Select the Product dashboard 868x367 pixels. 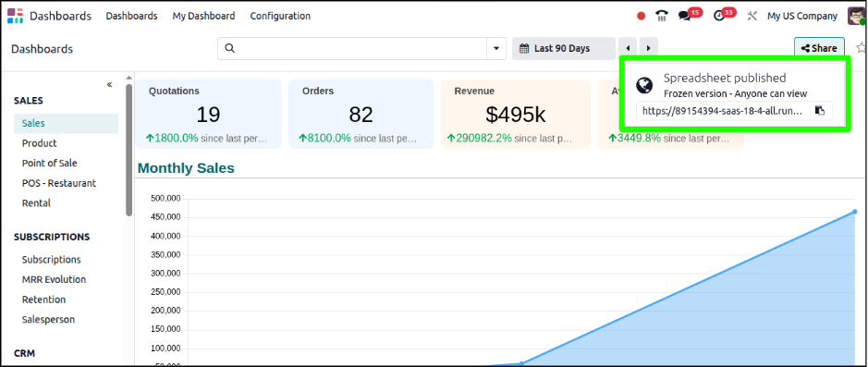40,143
